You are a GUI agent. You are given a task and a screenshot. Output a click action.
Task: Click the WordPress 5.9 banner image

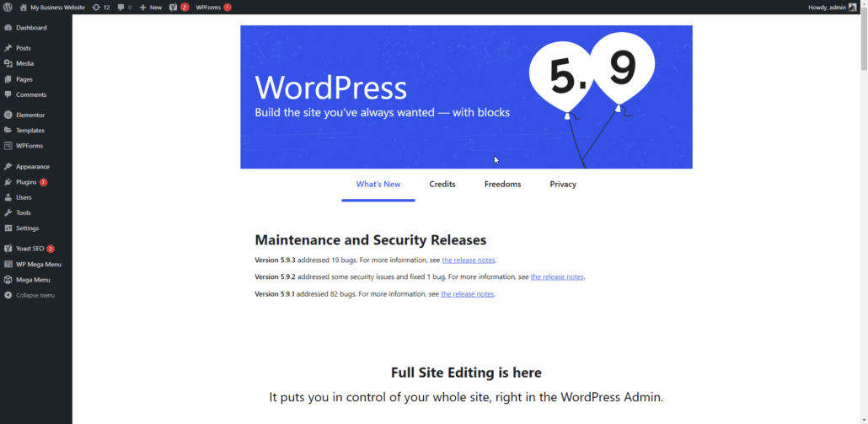pos(466,97)
